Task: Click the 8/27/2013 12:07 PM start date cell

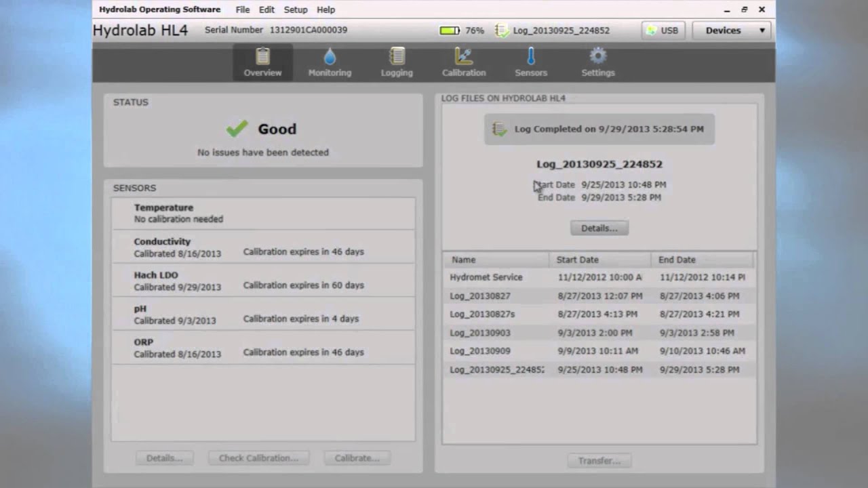Action: (600, 296)
